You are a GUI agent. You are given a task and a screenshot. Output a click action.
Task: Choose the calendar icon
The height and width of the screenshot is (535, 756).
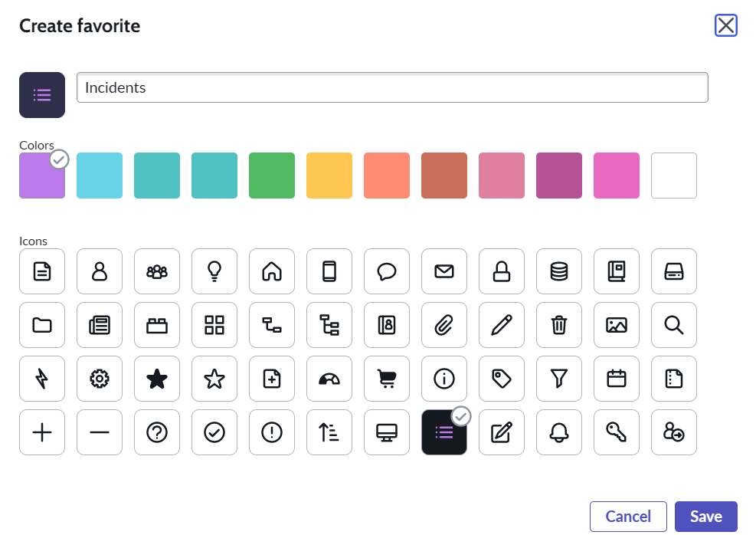click(x=617, y=379)
